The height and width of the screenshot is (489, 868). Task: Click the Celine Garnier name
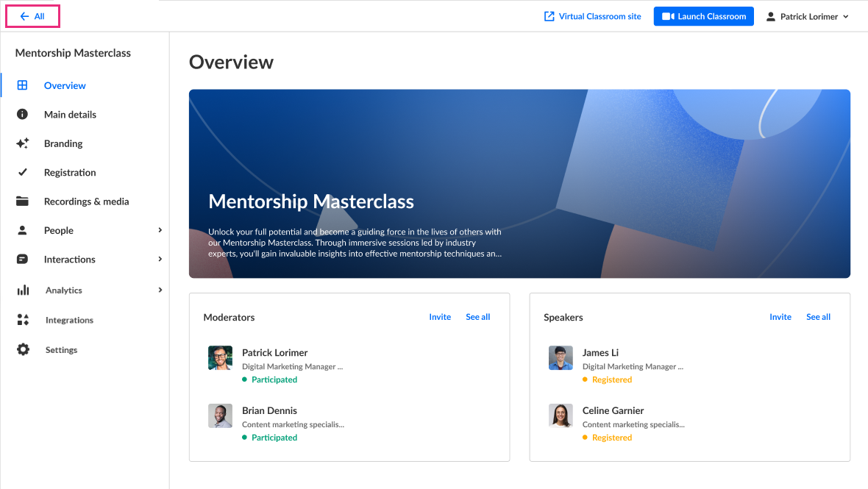(613, 410)
